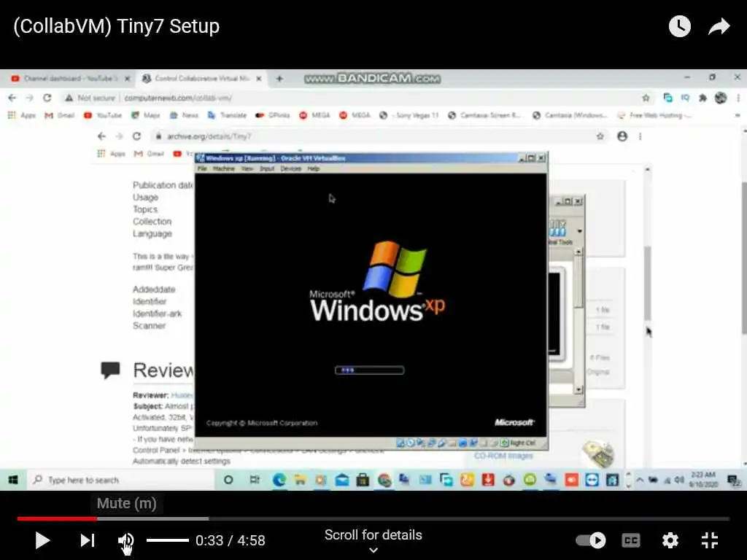747x560 pixels.
Task: Open VirtualBox Devices menu
Action: 290,168
